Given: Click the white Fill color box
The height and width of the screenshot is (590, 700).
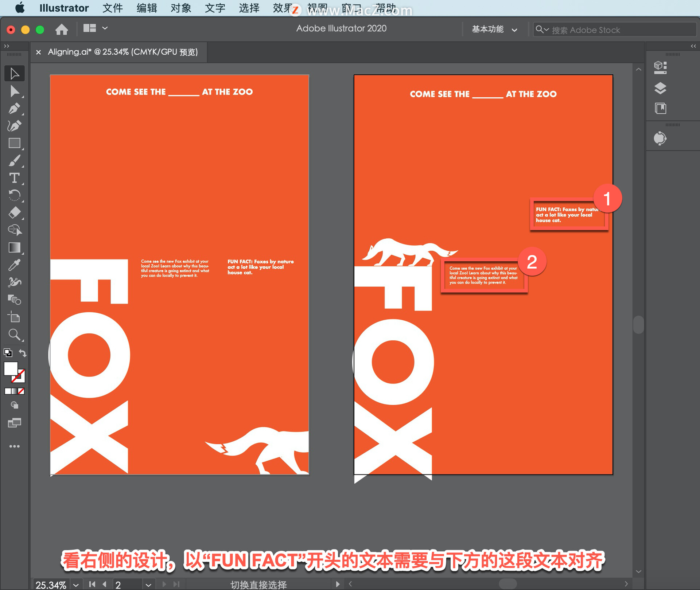Looking at the screenshot, I should [11, 369].
